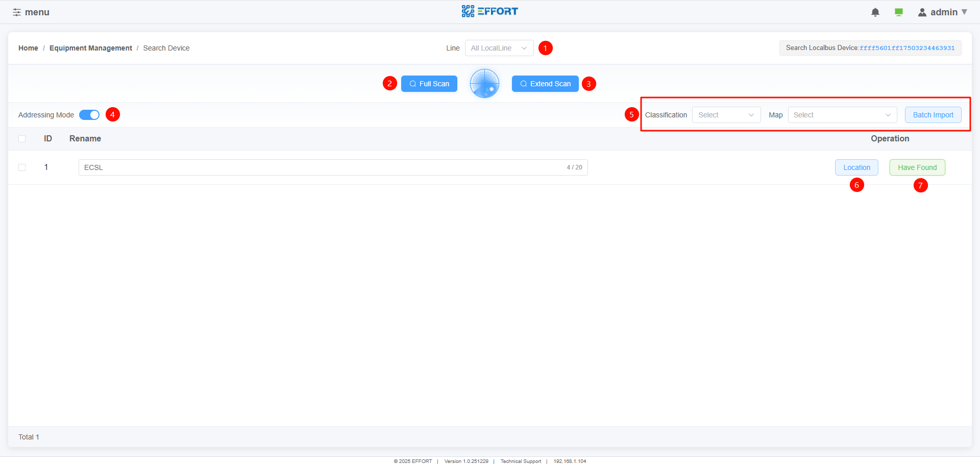Click the radar scan animation icon
Image resolution: width=980 pixels, height=465 pixels.
coord(484,84)
